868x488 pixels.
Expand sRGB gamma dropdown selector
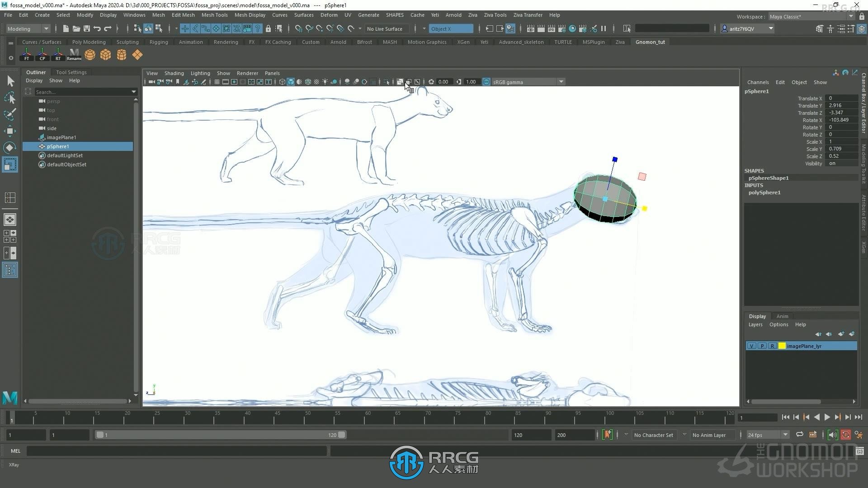click(x=559, y=82)
